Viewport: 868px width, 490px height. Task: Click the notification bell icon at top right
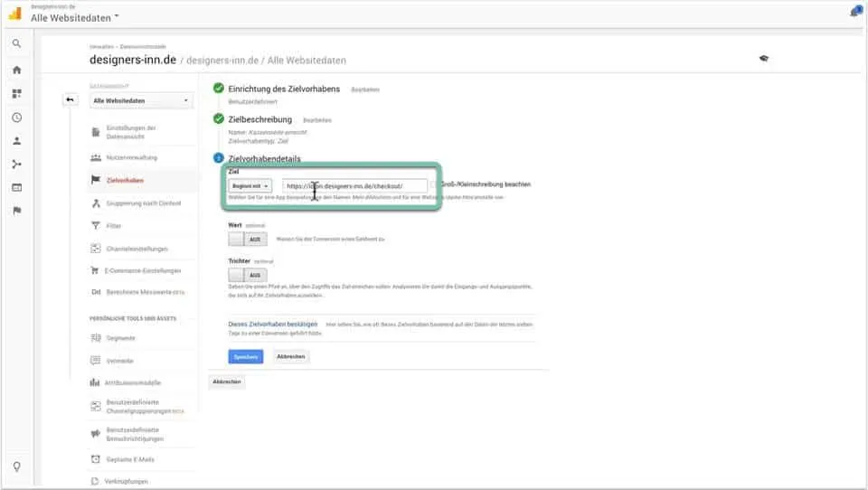[x=855, y=12]
